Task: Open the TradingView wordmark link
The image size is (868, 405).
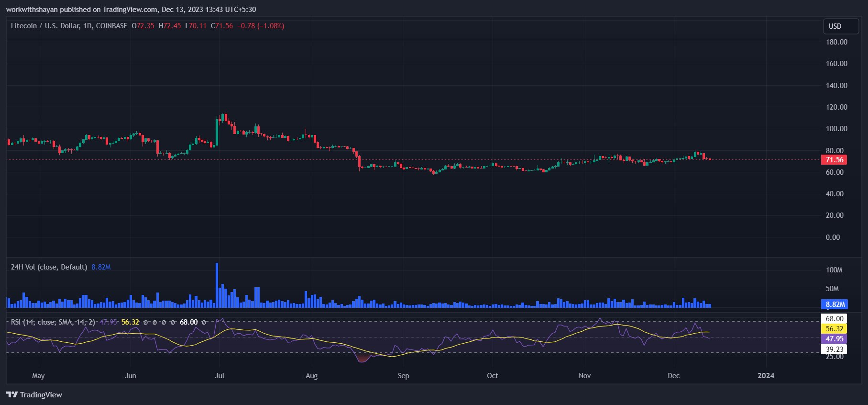Action: tap(41, 394)
